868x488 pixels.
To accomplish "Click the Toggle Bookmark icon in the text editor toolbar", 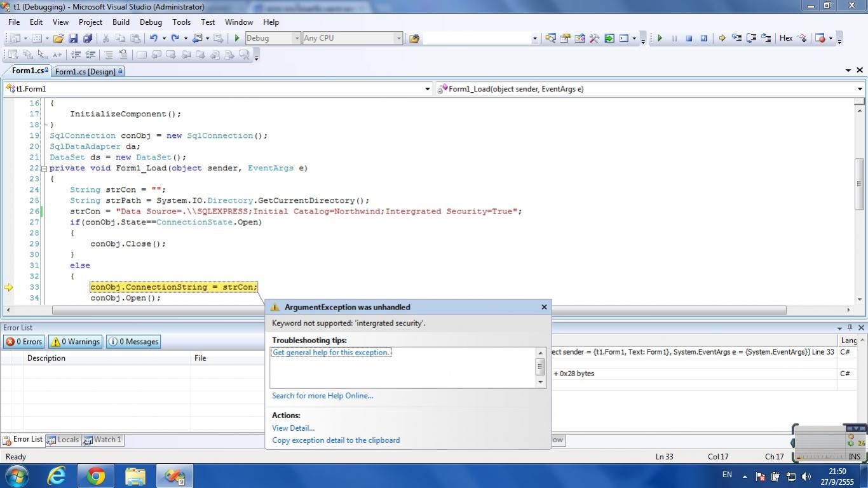I will click(x=141, y=55).
